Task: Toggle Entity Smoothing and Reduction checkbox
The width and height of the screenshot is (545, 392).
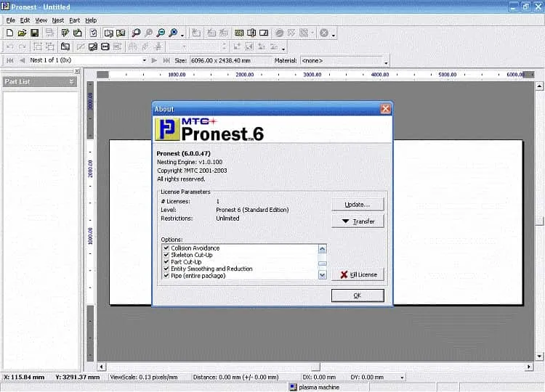Action: point(166,269)
